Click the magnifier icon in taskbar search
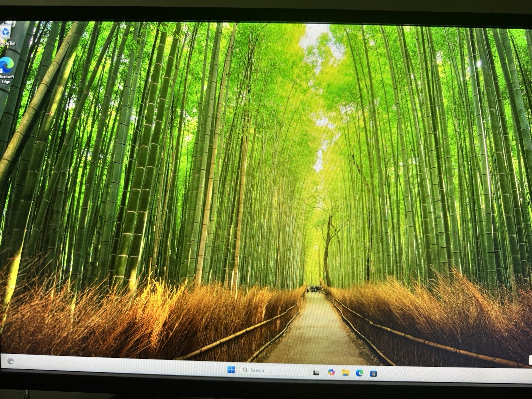 click(245, 370)
